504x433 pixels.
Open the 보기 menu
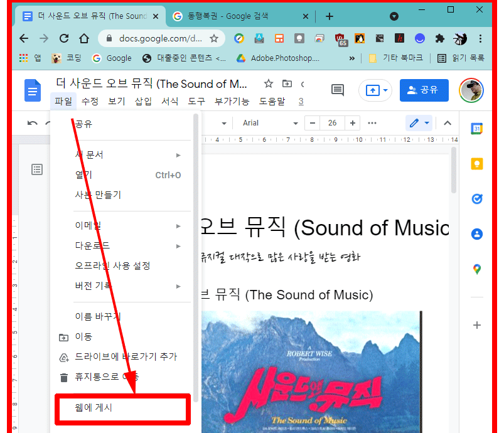tap(116, 101)
